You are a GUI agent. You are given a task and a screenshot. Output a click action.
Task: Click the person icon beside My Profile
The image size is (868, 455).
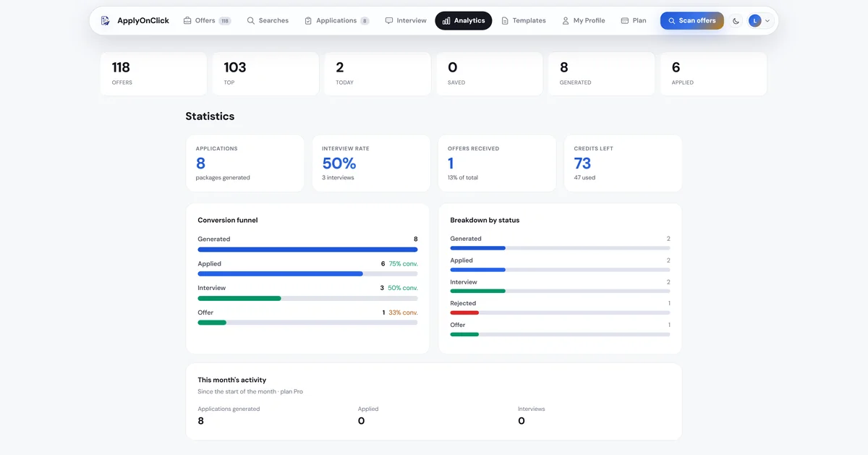566,21
